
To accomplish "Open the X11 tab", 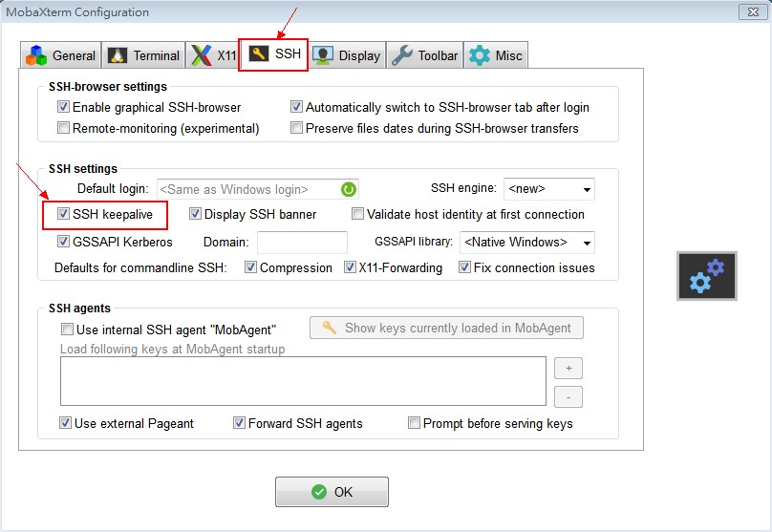I will tap(213, 55).
